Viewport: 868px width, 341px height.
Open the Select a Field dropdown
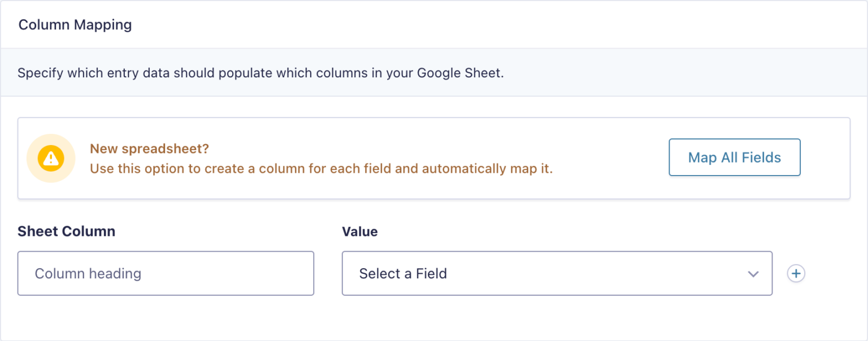point(557,273)
